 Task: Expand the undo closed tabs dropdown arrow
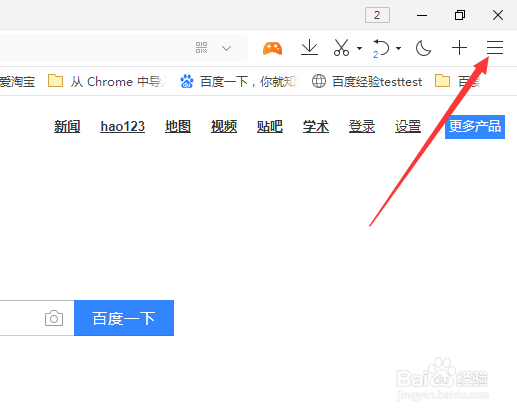click(x=398, y=48)
